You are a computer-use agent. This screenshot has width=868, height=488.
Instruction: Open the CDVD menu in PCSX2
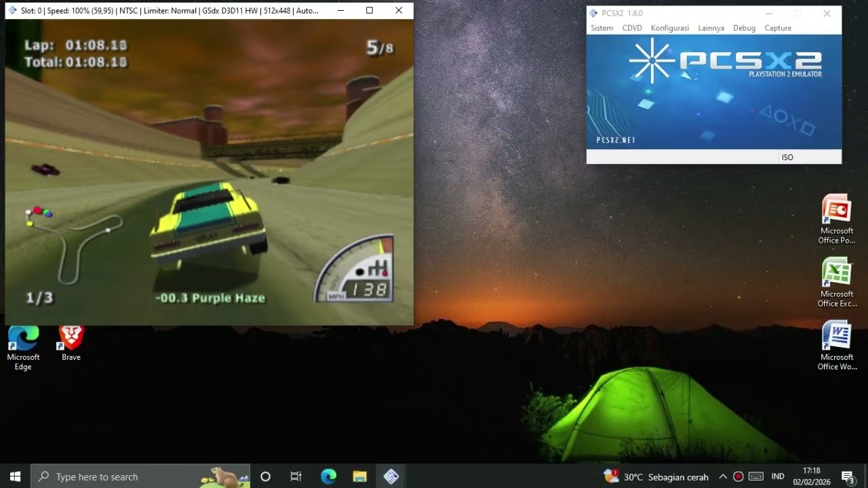631,28
